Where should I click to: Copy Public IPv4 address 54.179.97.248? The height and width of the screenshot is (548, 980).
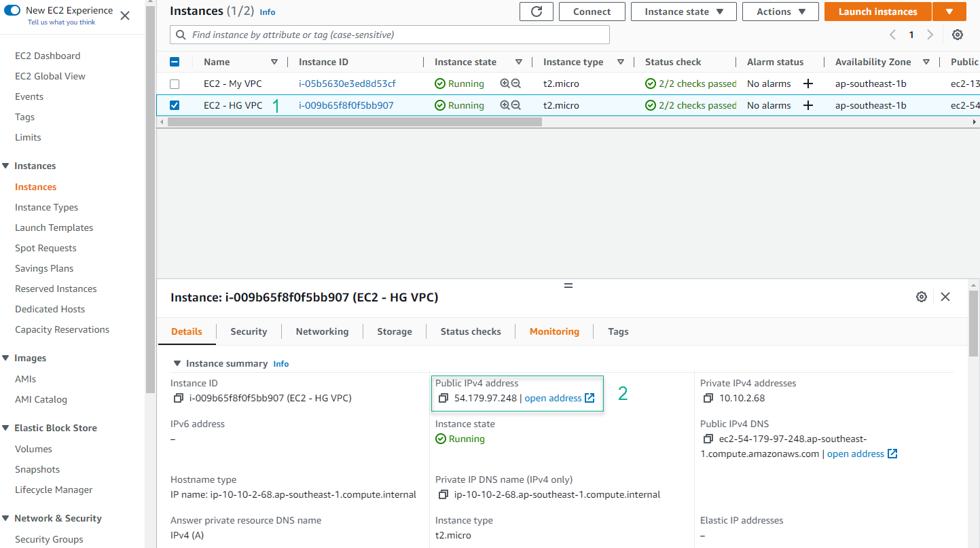[443, 398]
